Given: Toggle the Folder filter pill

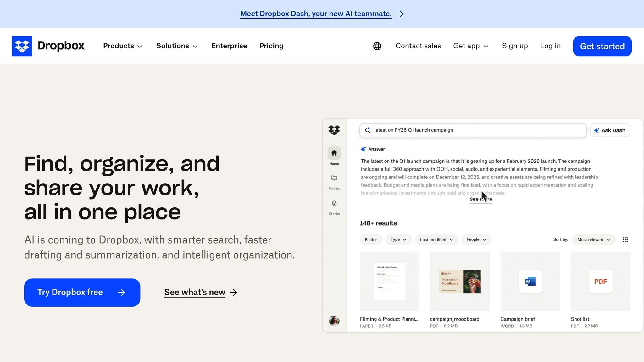Looking at the screenshot, I should (x=371, y=239).
